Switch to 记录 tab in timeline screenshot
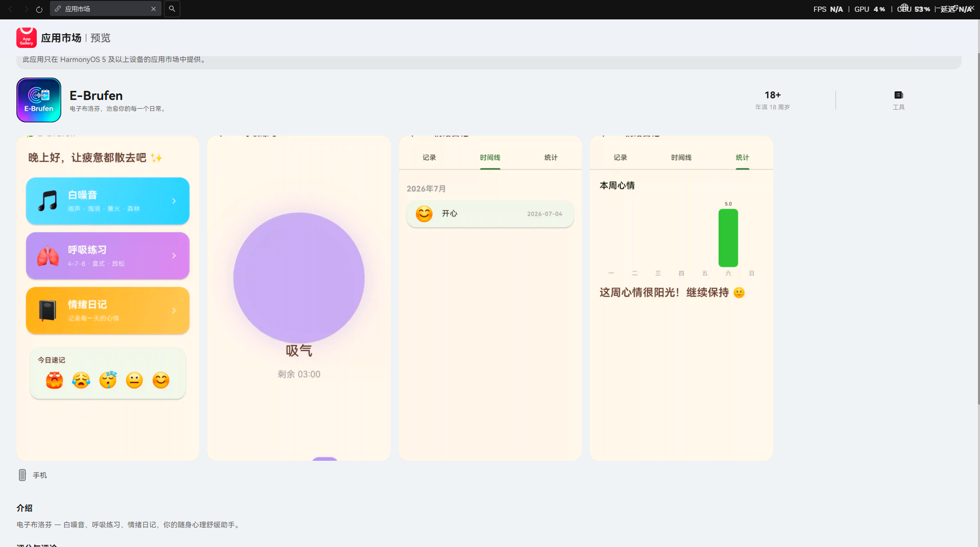The image size is (980, 547). [429, 158]
